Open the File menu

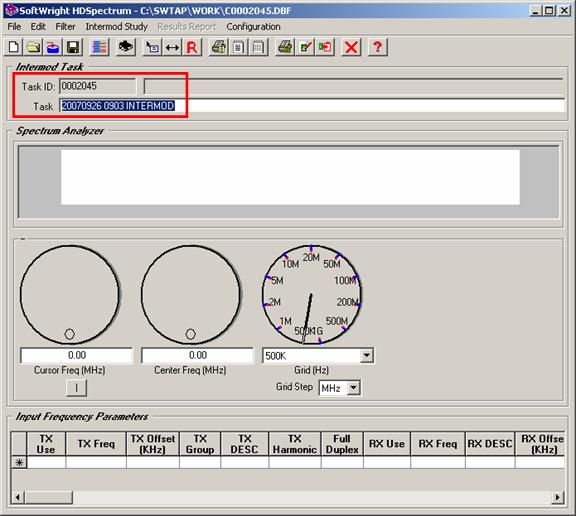pyautogui.click(x=14, y=27)
